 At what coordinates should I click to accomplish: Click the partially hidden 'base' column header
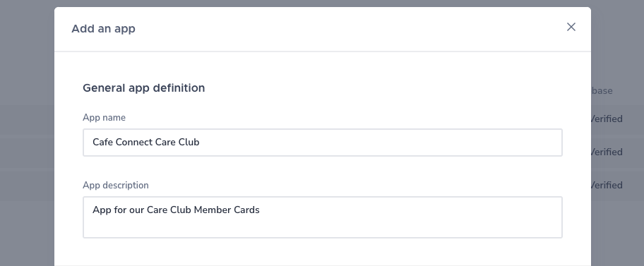tap(602, 91)
